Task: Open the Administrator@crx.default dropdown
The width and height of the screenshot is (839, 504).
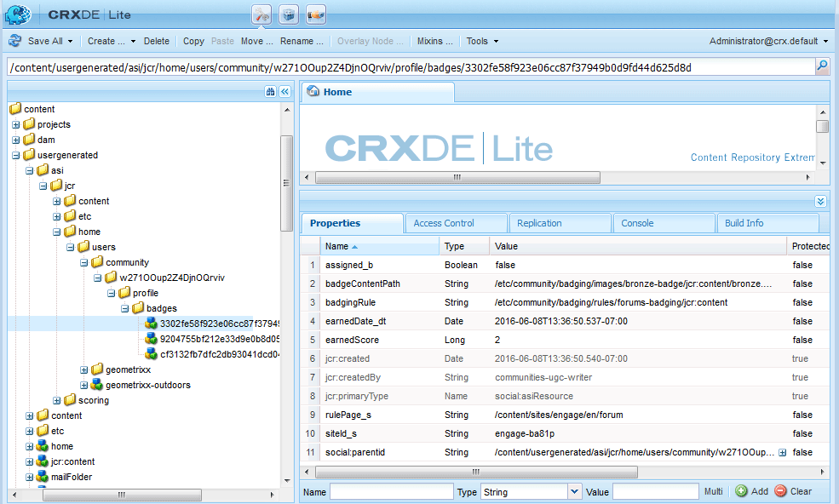Action: pos(768,41)
